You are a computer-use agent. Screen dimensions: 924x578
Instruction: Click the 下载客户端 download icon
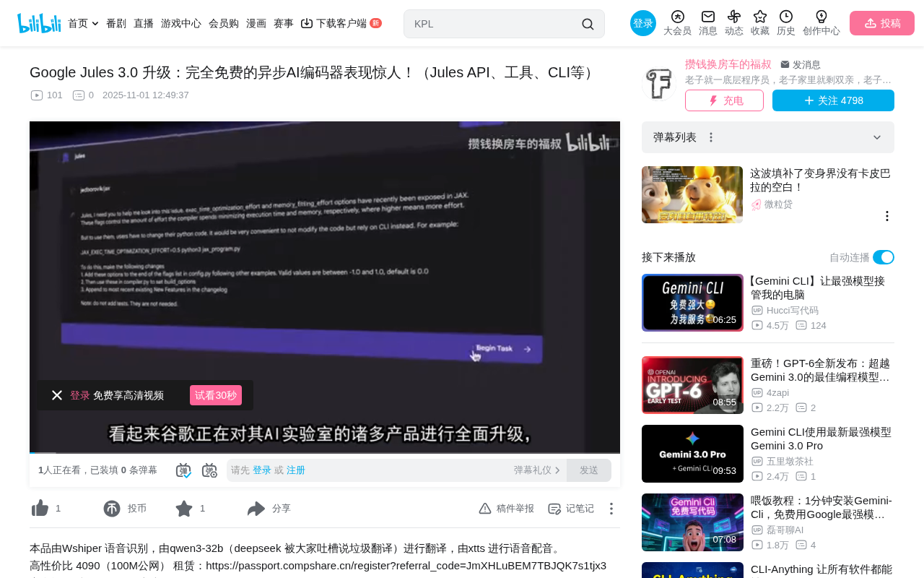coord(307,23)
